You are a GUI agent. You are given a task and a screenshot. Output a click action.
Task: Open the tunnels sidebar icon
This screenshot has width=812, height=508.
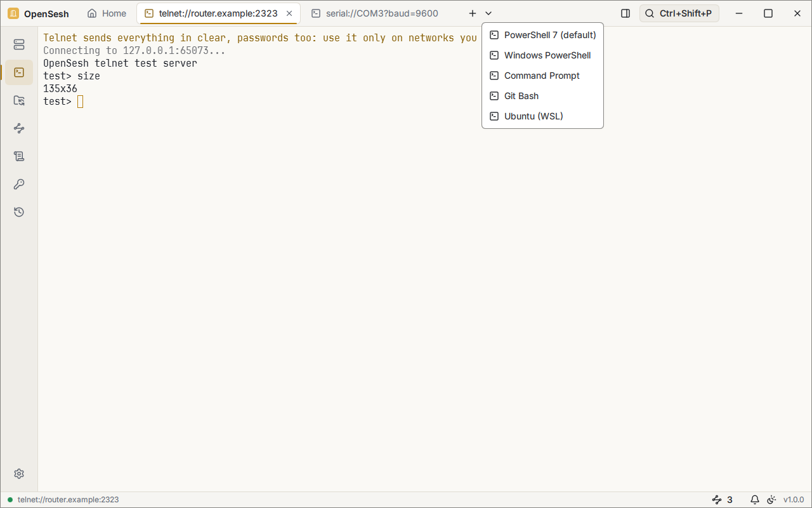19,128
